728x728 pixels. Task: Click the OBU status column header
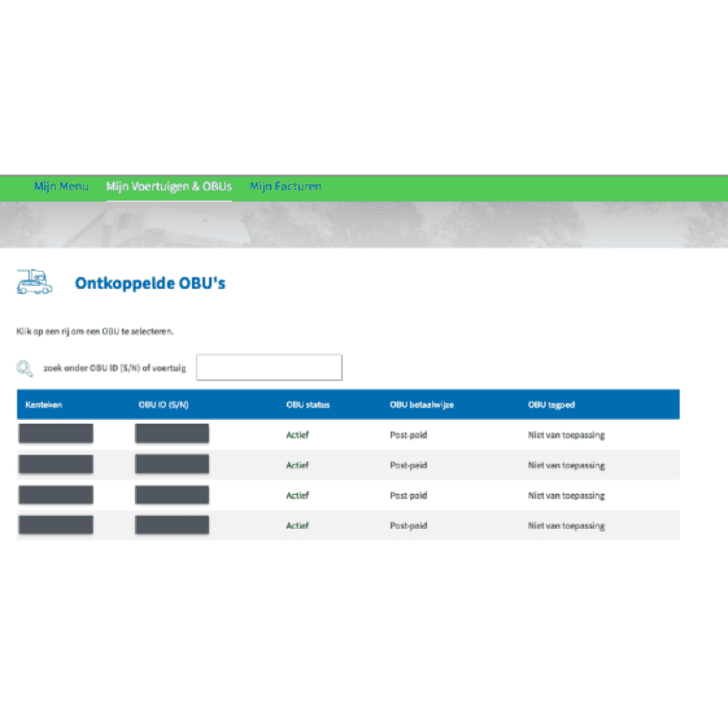point(308,405)
